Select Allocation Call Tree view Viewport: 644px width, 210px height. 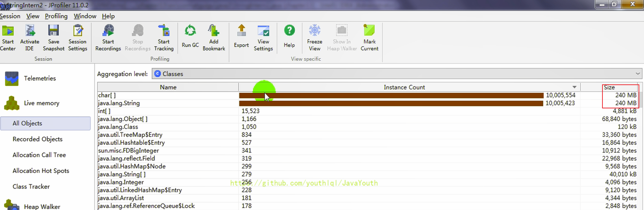[x=39, y=155]
